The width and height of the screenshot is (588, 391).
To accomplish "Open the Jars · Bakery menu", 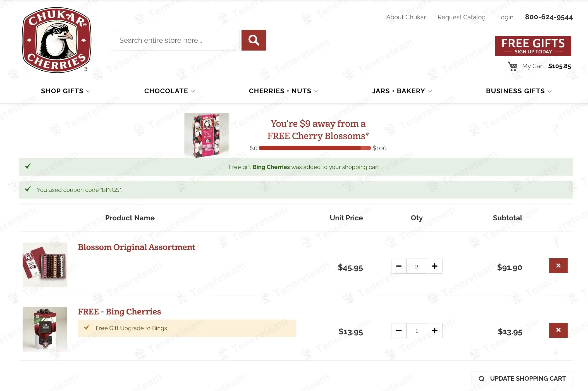I will pyautogui.click(x=401, y=91).
